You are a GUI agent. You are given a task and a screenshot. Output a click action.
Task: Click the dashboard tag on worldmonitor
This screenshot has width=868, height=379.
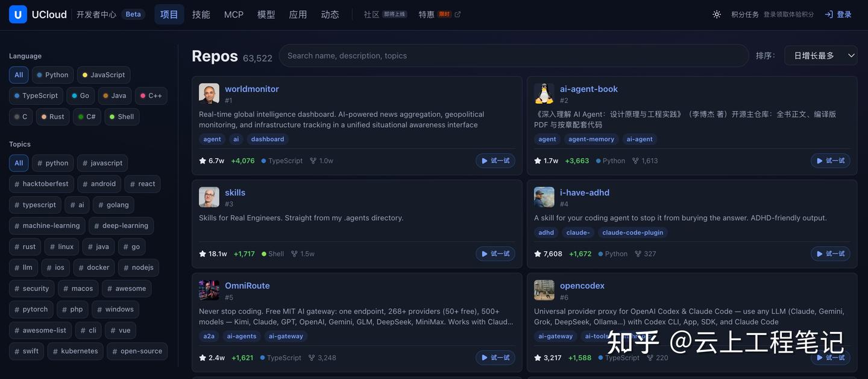pos(268,139)
